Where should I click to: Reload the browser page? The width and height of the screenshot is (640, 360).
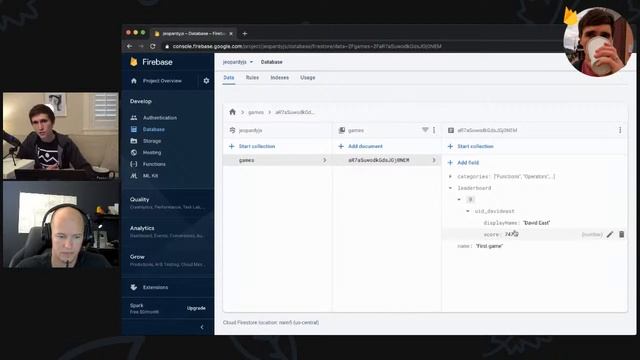(x=153, y=46)
